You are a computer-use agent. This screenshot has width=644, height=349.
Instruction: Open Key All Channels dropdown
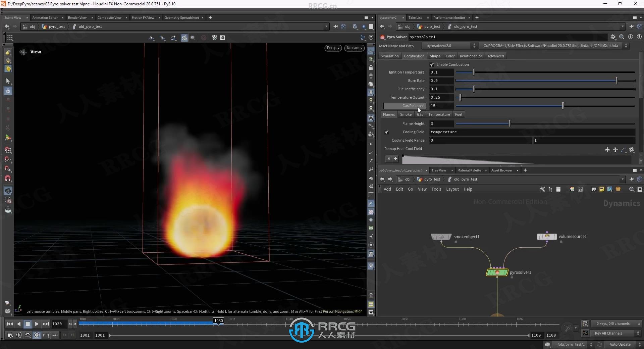tap(616, 333)
